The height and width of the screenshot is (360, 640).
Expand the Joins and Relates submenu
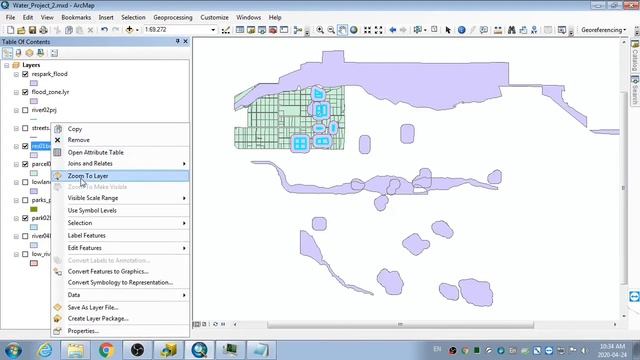coord(120,164)
